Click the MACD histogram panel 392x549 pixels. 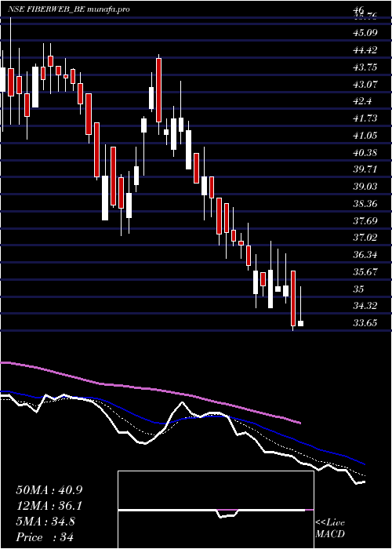pos(216,510)
